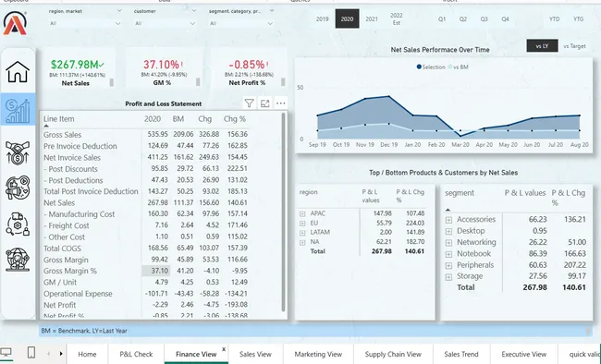Image resolution: width=601 pixels, height=364 pixels.
Task: Select year 2021
Action: 372,18
